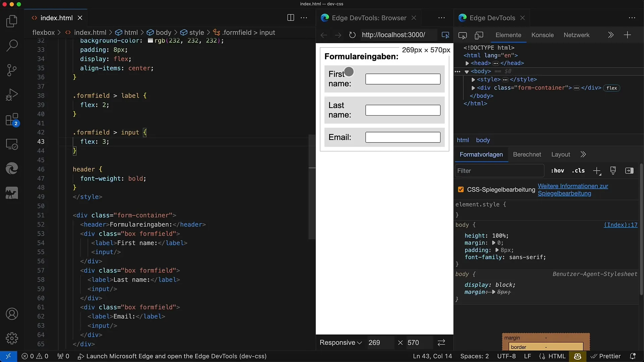Viewport: 644px width, 362px height.
Task: Open Accounts menu in activity bar
Action: [12, 314]
